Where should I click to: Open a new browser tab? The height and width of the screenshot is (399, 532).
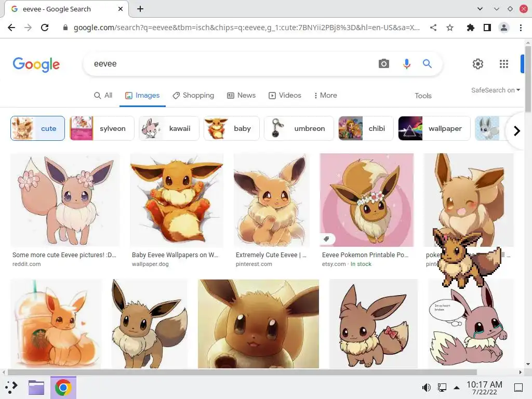[x=140, y=9]
